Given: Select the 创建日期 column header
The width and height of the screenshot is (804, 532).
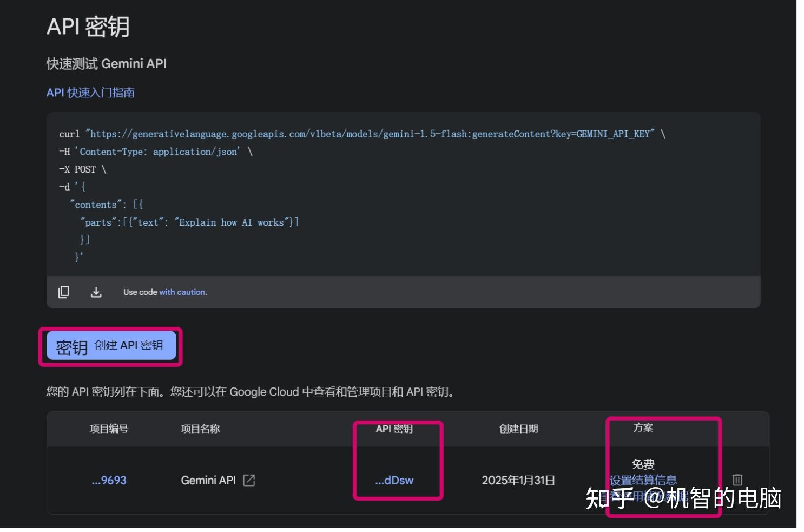Looking at the screenshot, I should point(518,429).
